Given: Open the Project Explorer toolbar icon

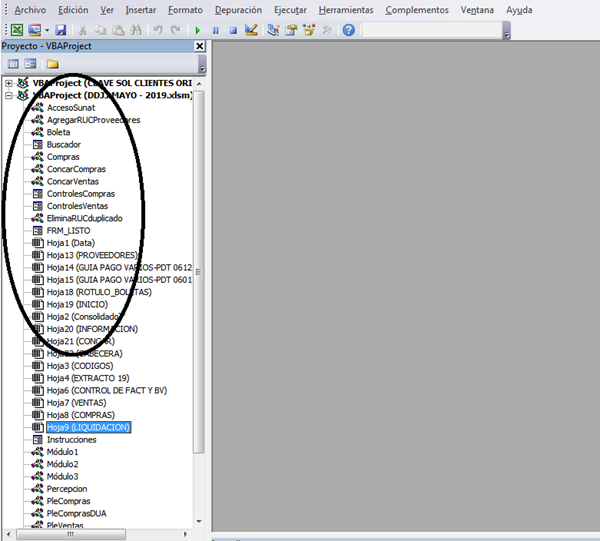Looking at the screenshot, I should tap(273, 30).
